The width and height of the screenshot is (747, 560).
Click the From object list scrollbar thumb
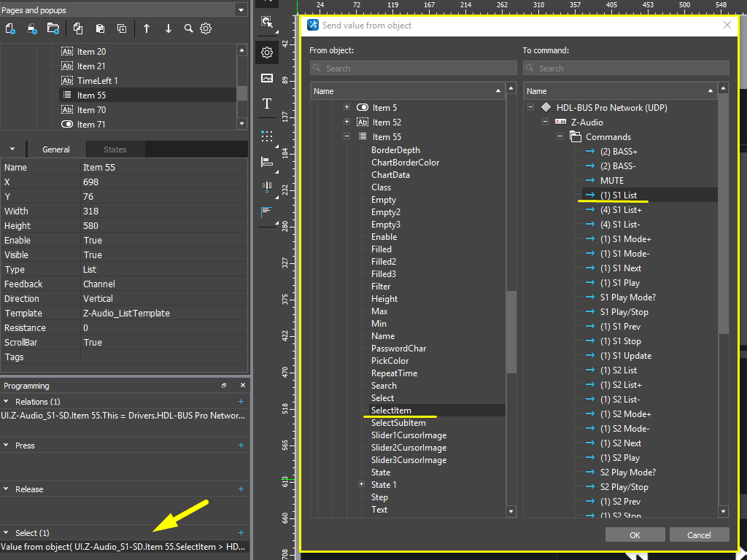(x=511, y=332)
